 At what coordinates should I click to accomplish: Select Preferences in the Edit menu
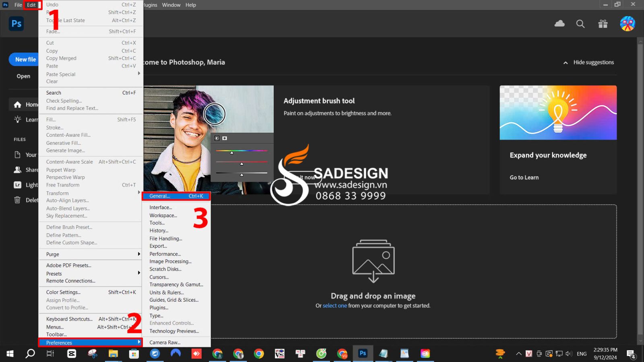[91, 343]
